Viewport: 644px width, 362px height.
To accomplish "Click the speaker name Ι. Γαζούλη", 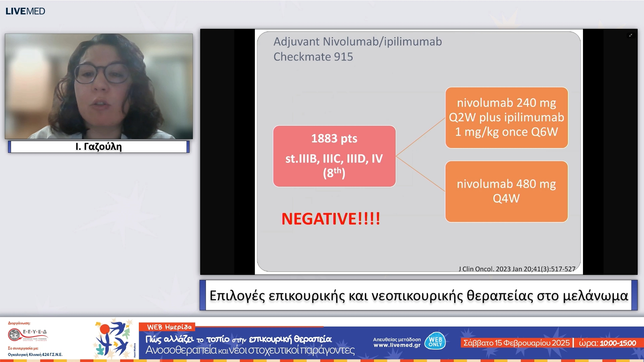I will tap(99, 147).
